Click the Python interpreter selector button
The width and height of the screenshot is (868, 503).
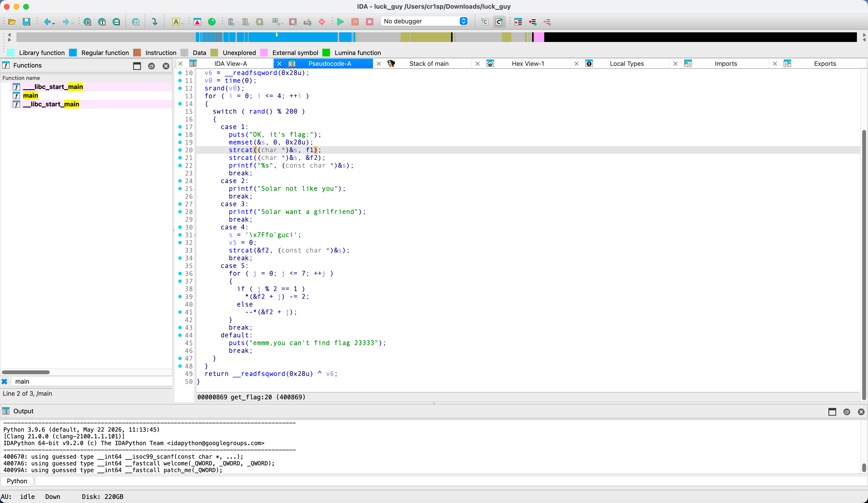(x=17, y=481)
